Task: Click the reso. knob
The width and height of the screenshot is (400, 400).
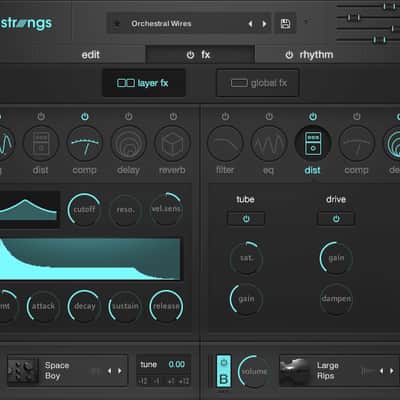Action: point(125,209)
